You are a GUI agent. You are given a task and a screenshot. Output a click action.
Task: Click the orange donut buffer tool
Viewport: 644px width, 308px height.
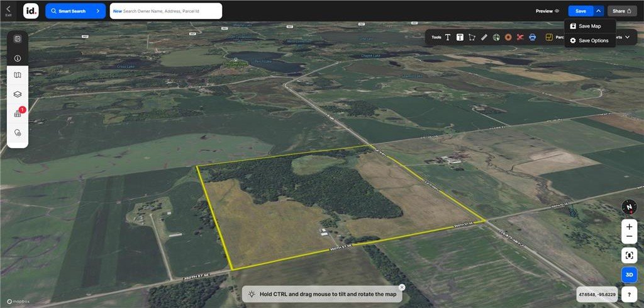[x=508, y=37]
